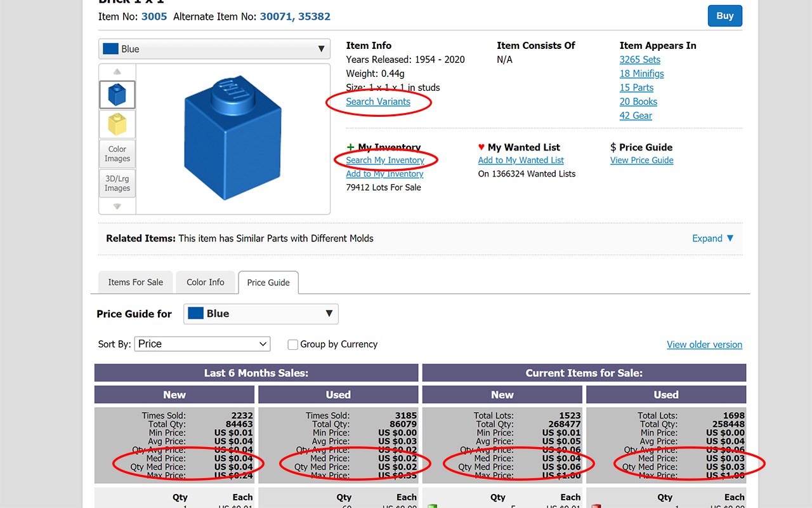Click the Times Sold value 3185
The width and height of the screenshot is (812, 508).
pos(406,416)
